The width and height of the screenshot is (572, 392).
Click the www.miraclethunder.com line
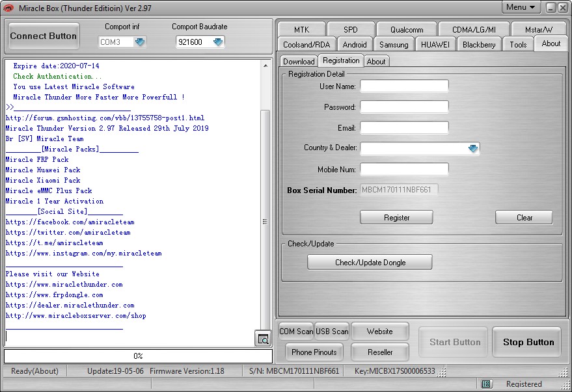(x=64, y=285)
